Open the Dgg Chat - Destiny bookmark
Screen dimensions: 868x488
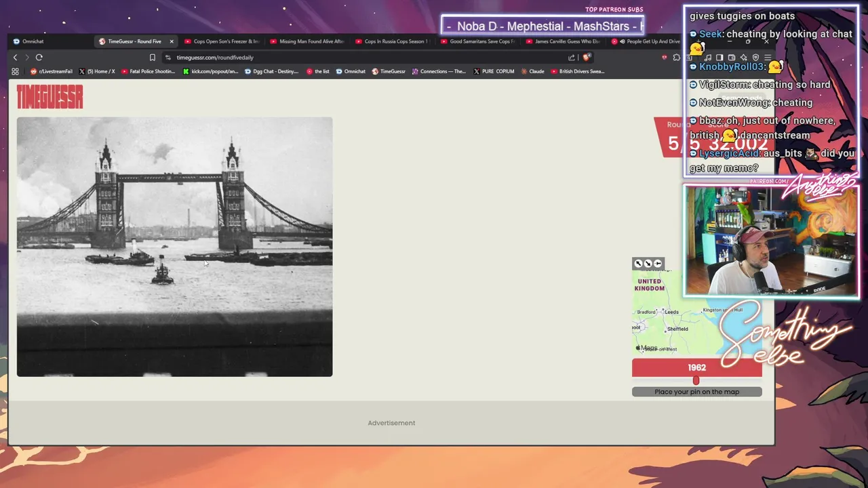[x=271, y=71]
